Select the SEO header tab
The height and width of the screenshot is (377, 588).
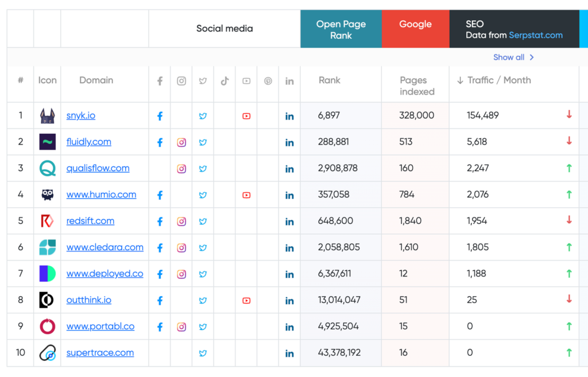(x=514, y=29)
